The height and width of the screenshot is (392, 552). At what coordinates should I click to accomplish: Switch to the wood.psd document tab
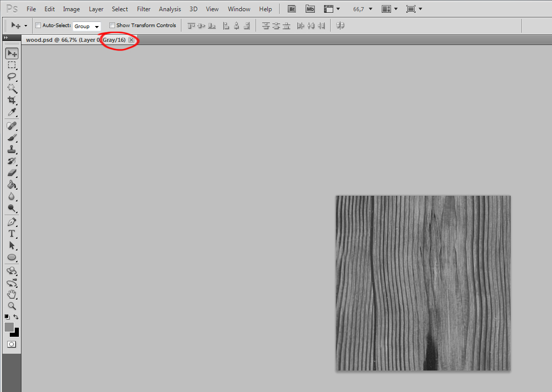(x=76, y=40)
